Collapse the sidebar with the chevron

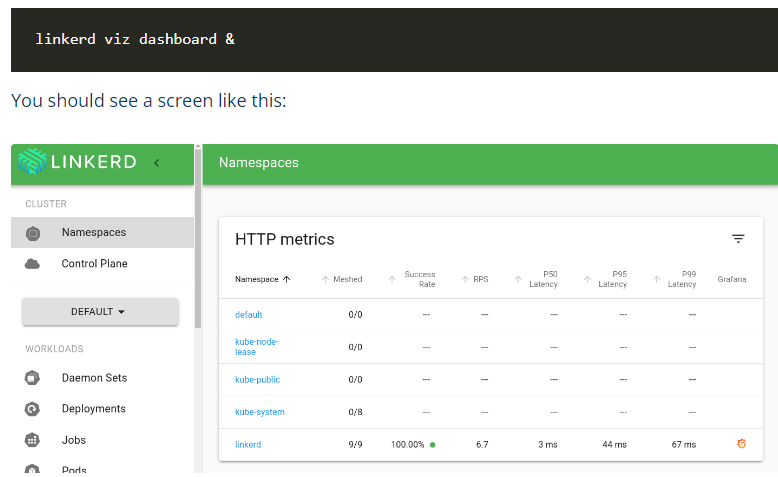(x=157, y=163)
